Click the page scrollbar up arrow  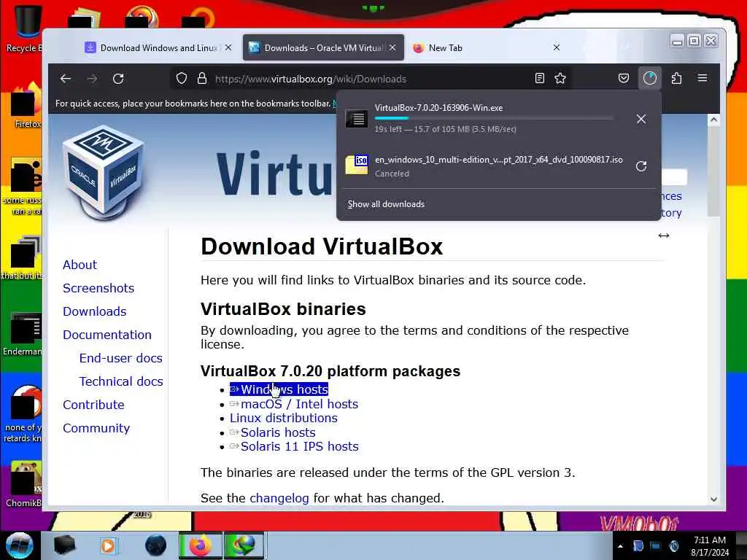[713, 120]
